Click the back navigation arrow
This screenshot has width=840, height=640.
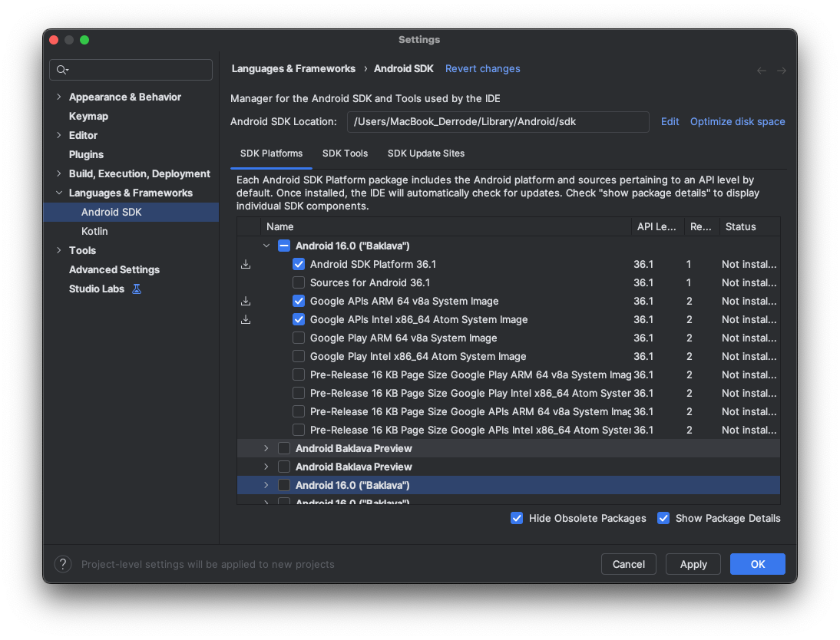762,71
